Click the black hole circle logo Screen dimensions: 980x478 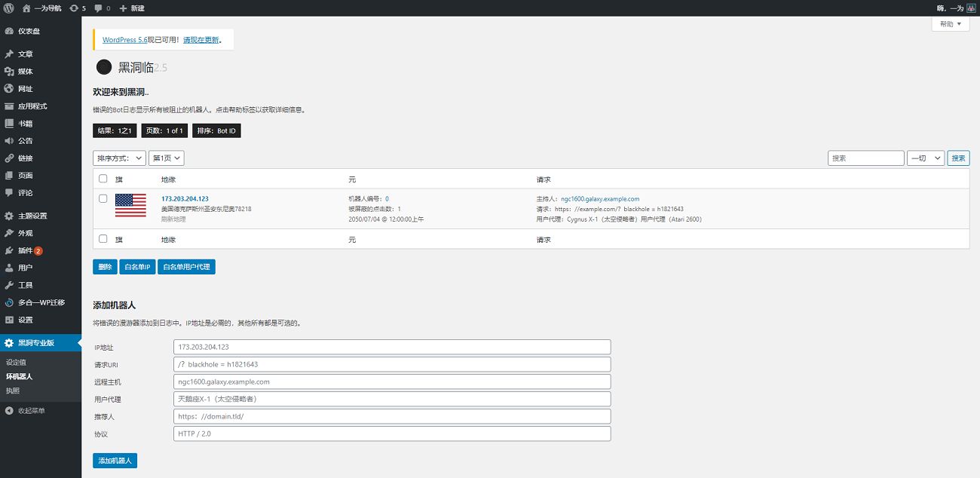pyautogui.click(x=104, y=67)
